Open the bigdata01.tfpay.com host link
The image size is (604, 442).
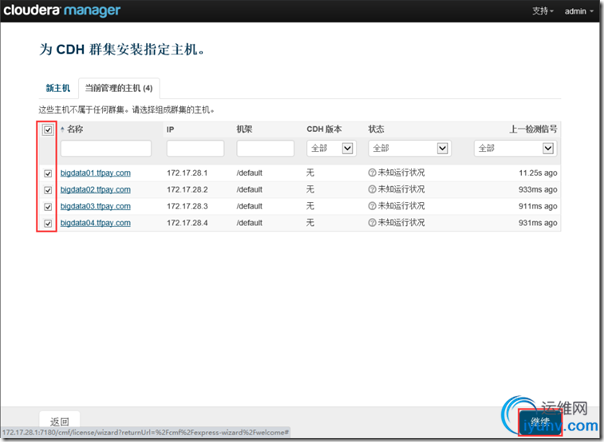(x=96, y=173)
